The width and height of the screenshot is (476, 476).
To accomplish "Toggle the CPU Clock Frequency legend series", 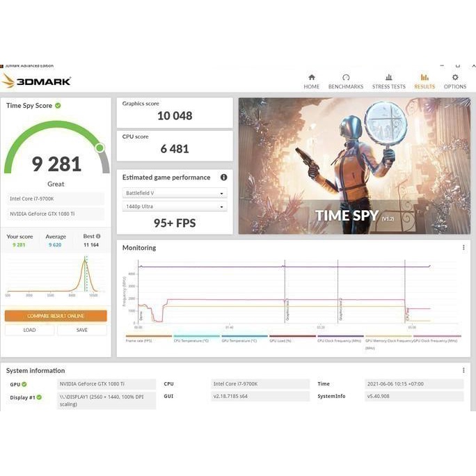I will click(340, 339).
